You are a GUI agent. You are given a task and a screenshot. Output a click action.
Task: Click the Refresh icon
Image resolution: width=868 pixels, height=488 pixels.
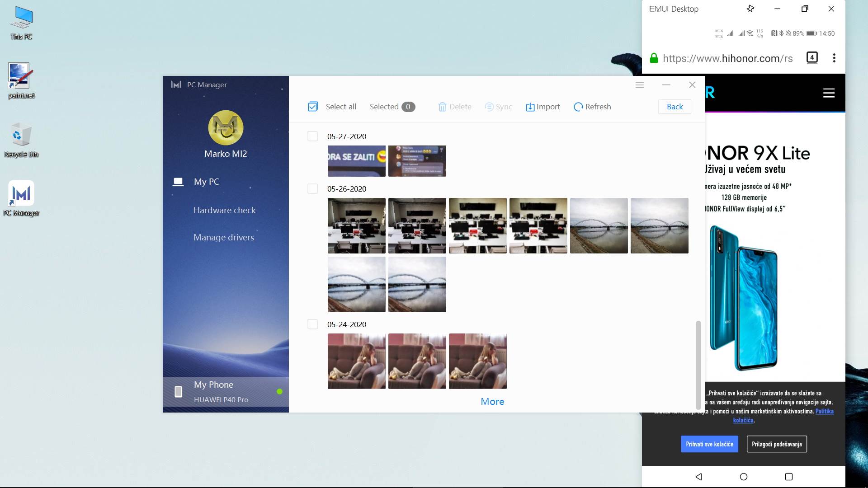click(578, 107)
